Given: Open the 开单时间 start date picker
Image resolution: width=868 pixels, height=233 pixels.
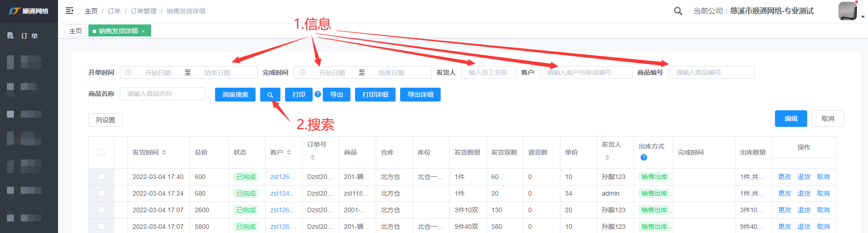Looking at the screenshot, I should [157, 73].
